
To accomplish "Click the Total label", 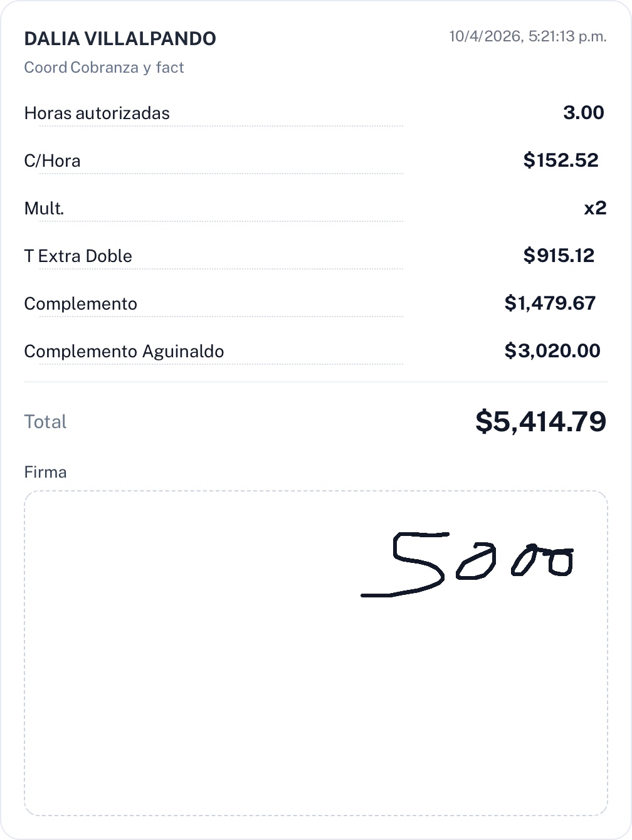I will [x=45, y=422].
